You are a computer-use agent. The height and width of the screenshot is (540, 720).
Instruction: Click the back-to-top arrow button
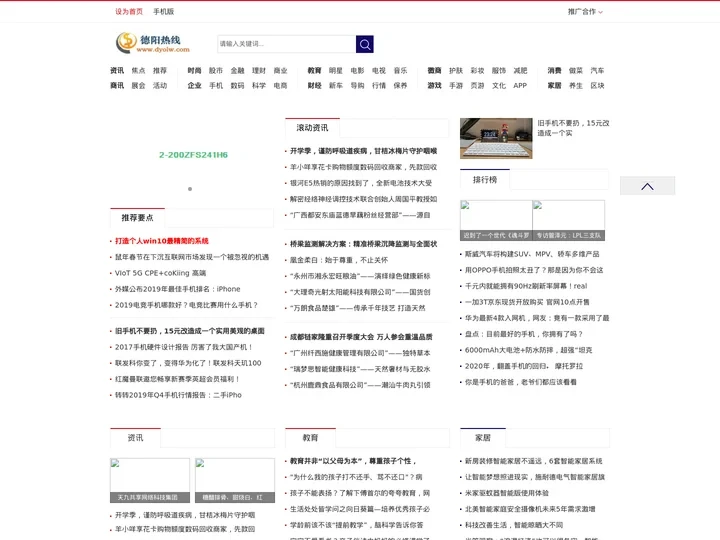647,186
